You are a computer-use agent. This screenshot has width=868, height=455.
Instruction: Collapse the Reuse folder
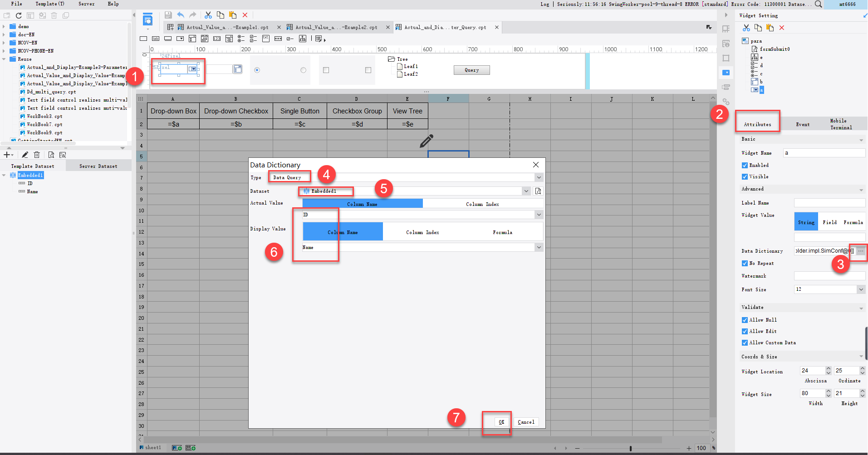click(x=4, y=59)
